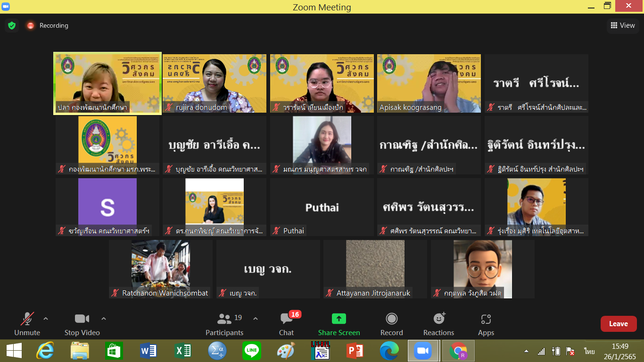This screenshot has width=644, height=362.
Task: Open the Chat panel icon
Action: (x=286, y=319)
